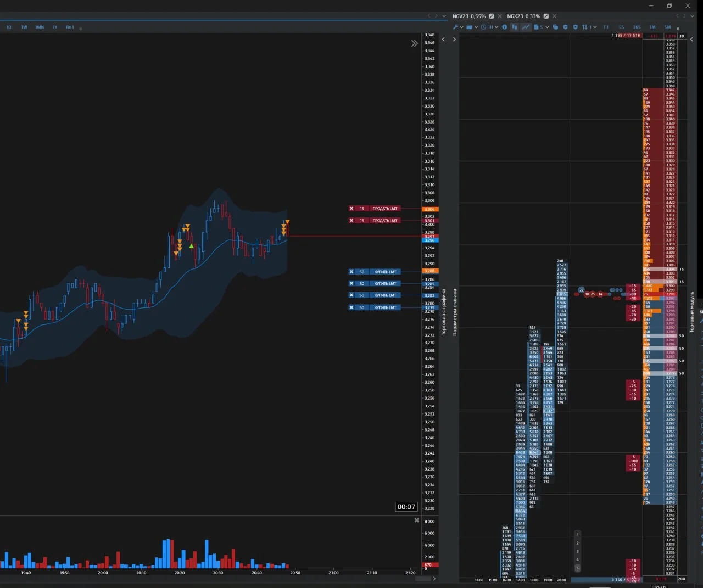Switch to the NGX23 0,33% tab
The height and width of the screenshot is (588, 703).
(x=523, y=16)
